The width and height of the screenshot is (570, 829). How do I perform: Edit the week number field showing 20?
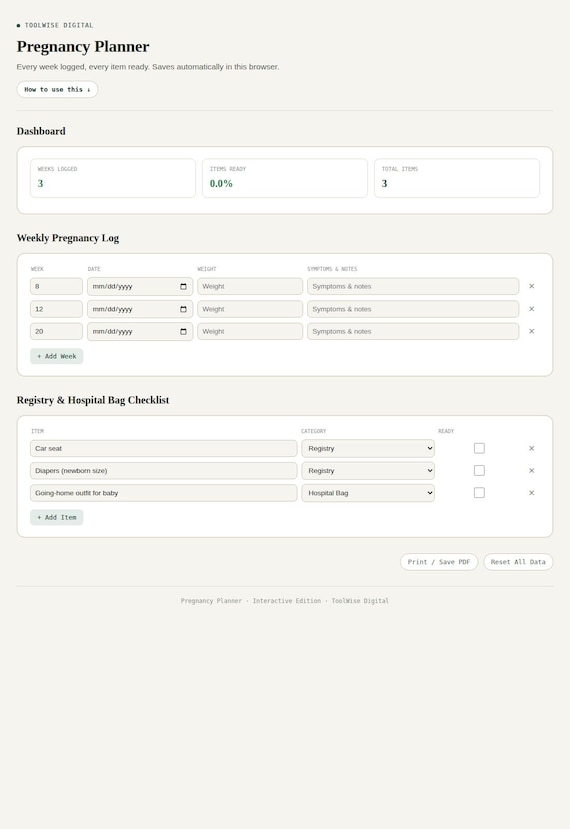[57, 331]
